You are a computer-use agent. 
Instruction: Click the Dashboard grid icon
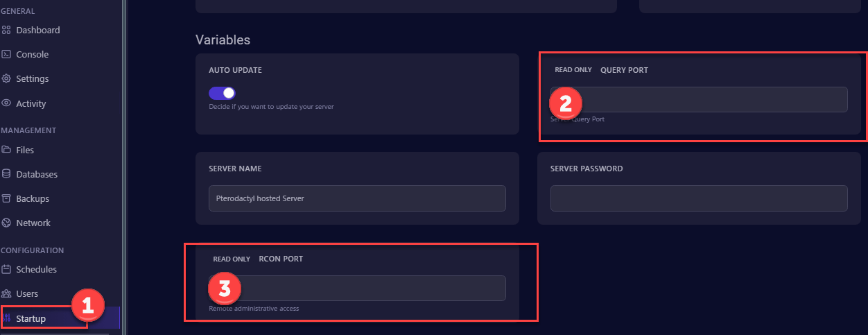pos(6,30)
